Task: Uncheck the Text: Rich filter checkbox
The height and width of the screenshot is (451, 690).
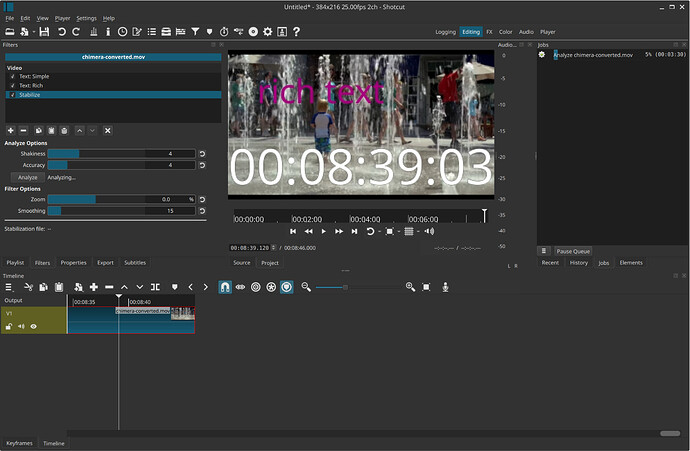Action: [x=12, y=86]
